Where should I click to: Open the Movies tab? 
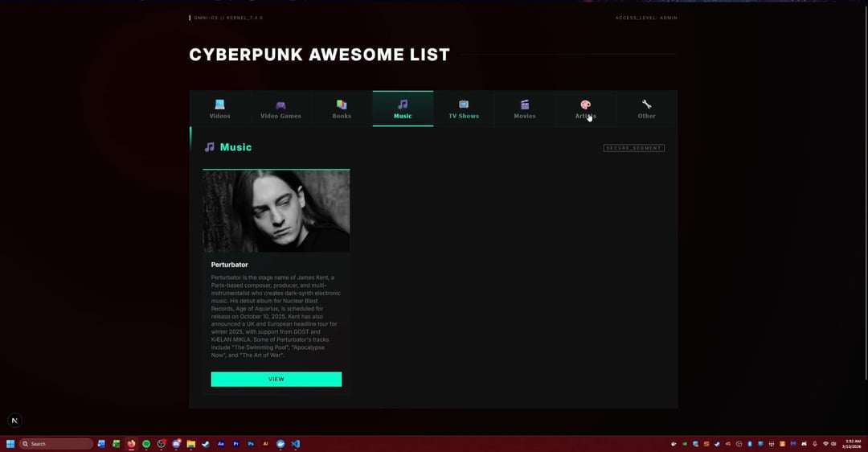click(x=525, y=109)
